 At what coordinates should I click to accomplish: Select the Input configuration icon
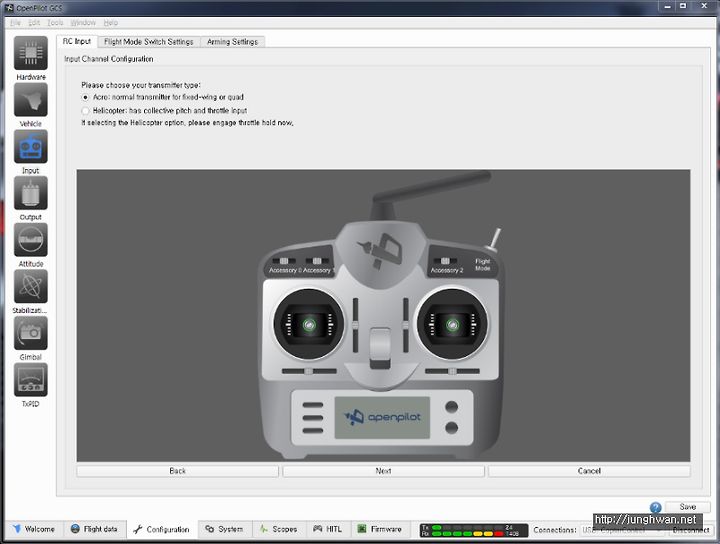pos(30,146)
